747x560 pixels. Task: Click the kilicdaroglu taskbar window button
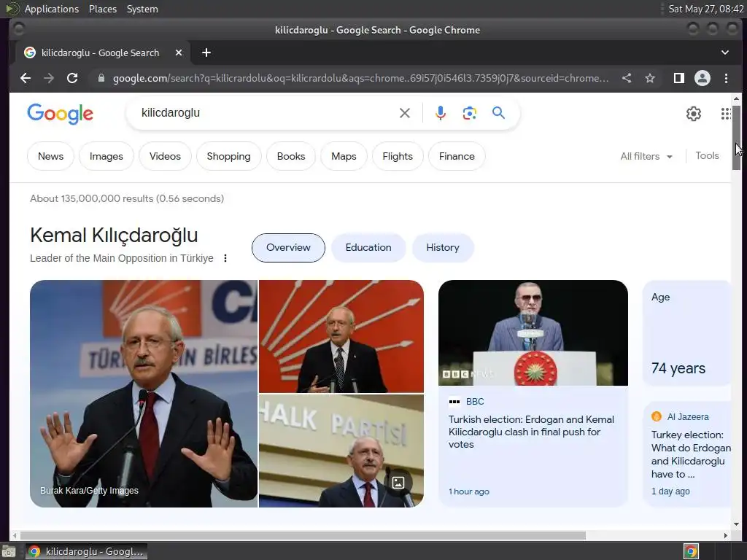(86, 551)
